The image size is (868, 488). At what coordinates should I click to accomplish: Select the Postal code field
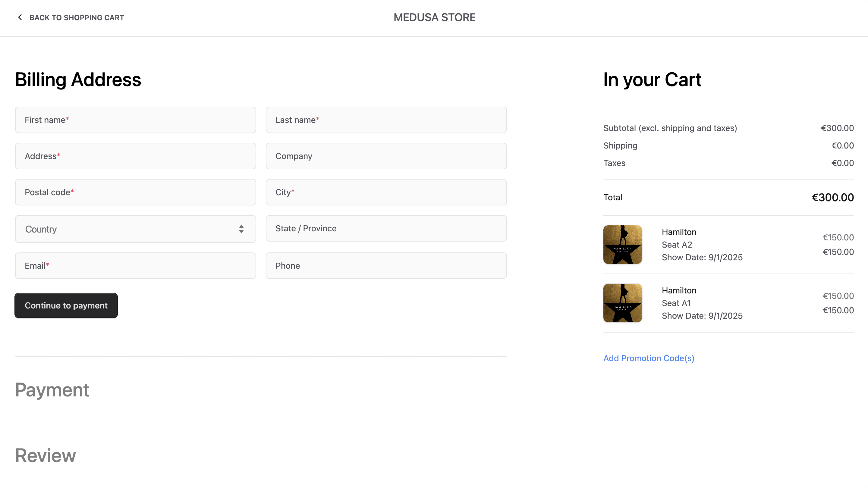(135, 192)
